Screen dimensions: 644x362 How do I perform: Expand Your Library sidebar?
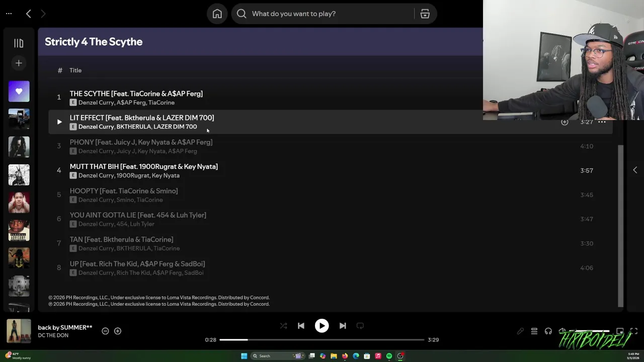19,43
